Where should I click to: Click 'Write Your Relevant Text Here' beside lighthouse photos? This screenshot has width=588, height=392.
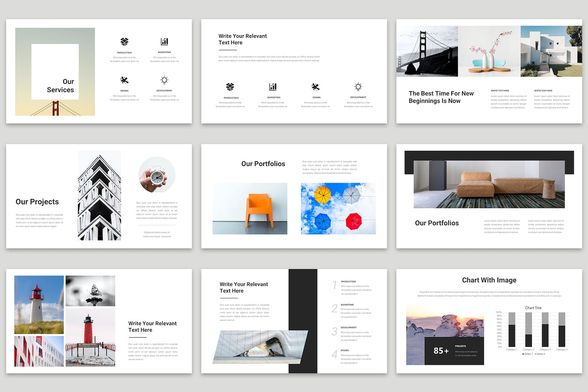152,326
